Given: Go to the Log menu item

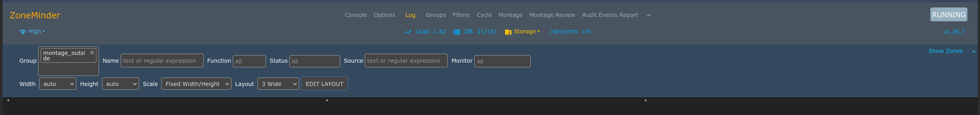Looking at the screenshot, I should (410, 15).
